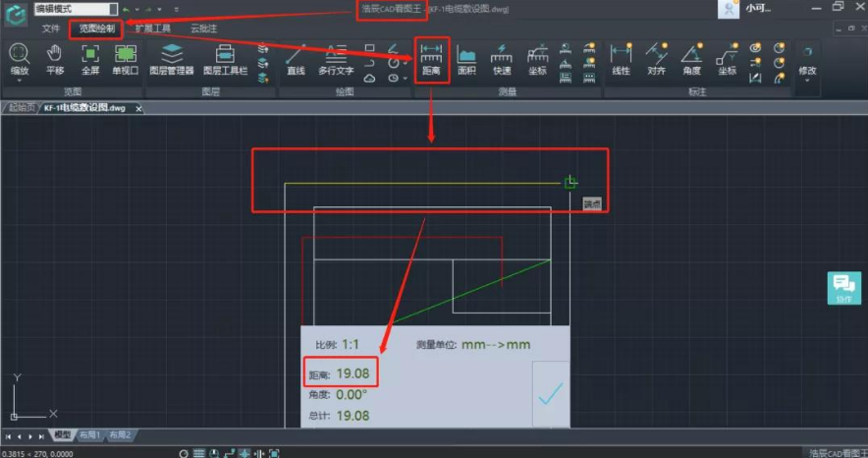This screenshot has width=868, height=458.
Task: Toggle circular snap mode in status bar
Action: pos(184,453)
